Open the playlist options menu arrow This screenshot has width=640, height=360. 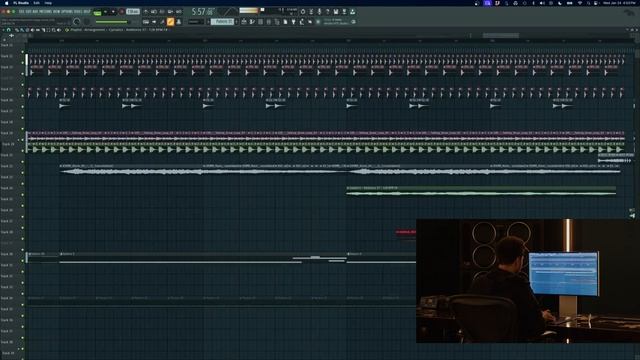tap(3, 30)
